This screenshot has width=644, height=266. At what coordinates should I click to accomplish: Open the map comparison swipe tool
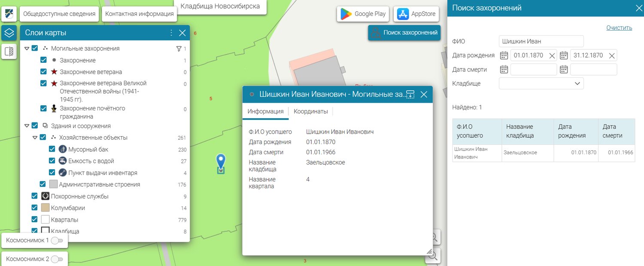coord(9,52)
